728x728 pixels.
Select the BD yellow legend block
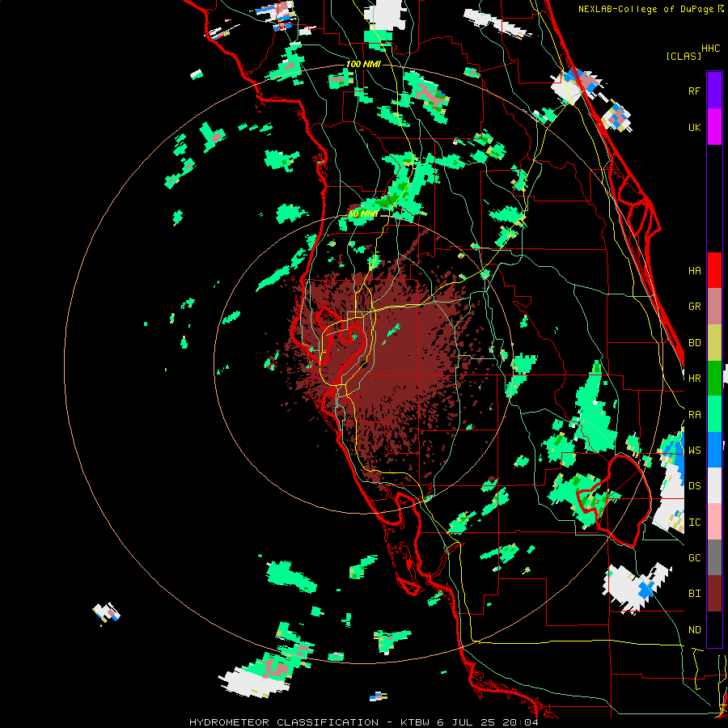(714, 342)
